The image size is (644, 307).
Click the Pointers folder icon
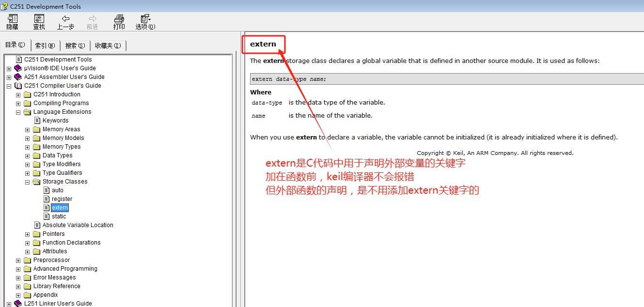[36, 234]
